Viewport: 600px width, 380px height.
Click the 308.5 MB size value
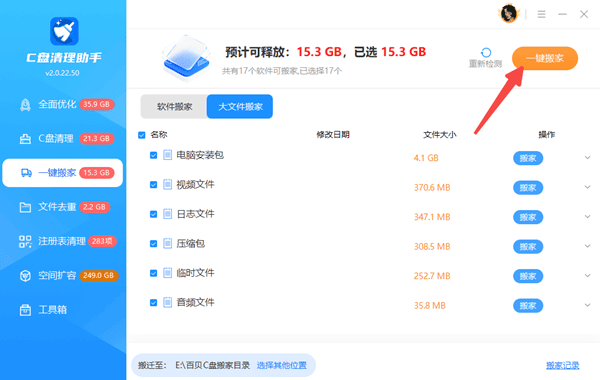click(432, 246)
